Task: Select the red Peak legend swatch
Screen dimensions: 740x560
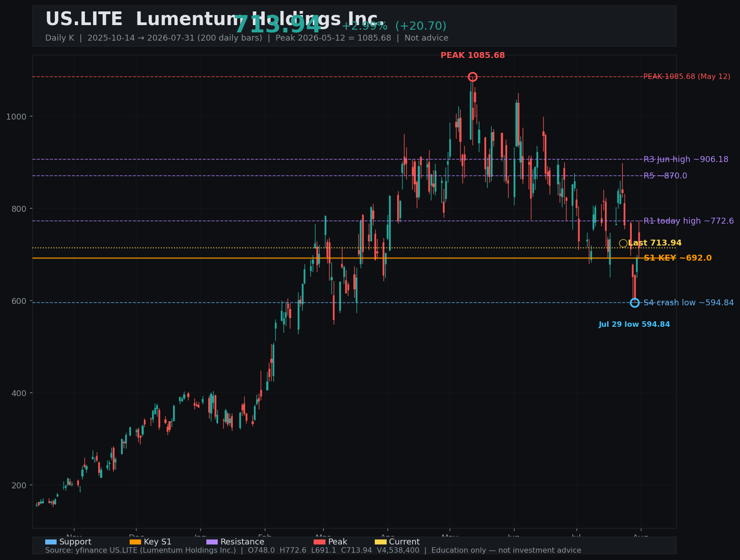Action: 320,542
